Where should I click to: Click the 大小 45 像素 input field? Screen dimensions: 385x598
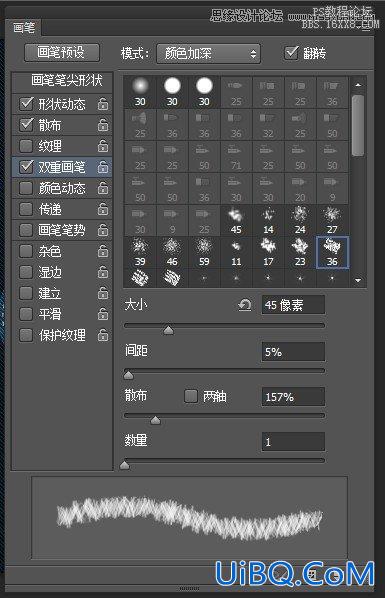(x=293, y=305)
